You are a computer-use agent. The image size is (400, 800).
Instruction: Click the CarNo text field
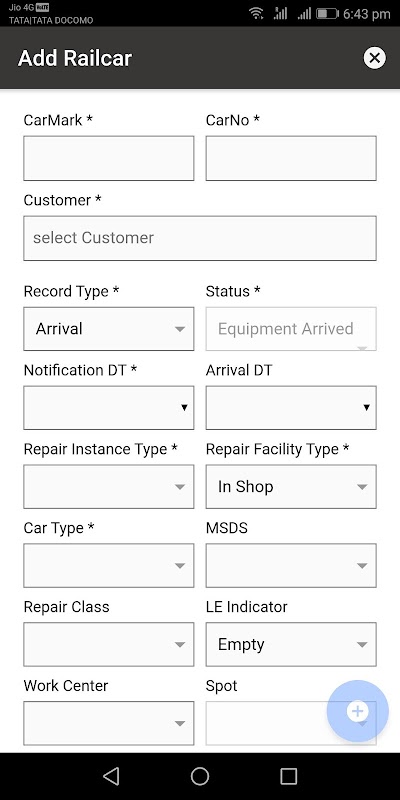pos(291,158)
